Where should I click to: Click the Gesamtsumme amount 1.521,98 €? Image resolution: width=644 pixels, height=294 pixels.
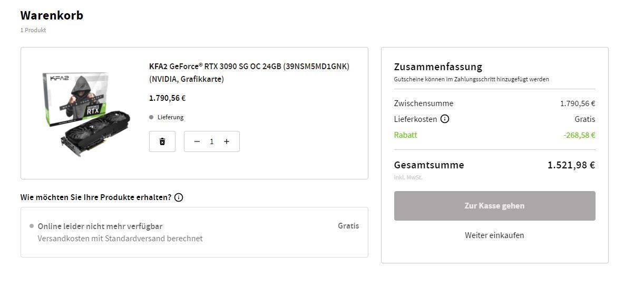click(571, 165)
